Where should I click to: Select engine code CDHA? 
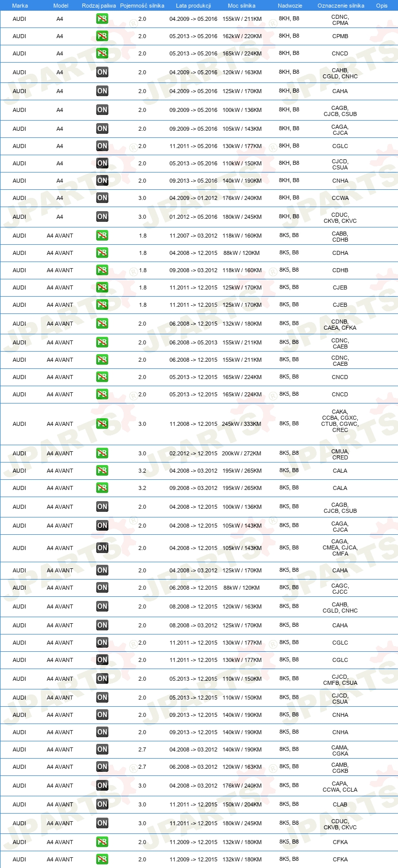(340, 253)
